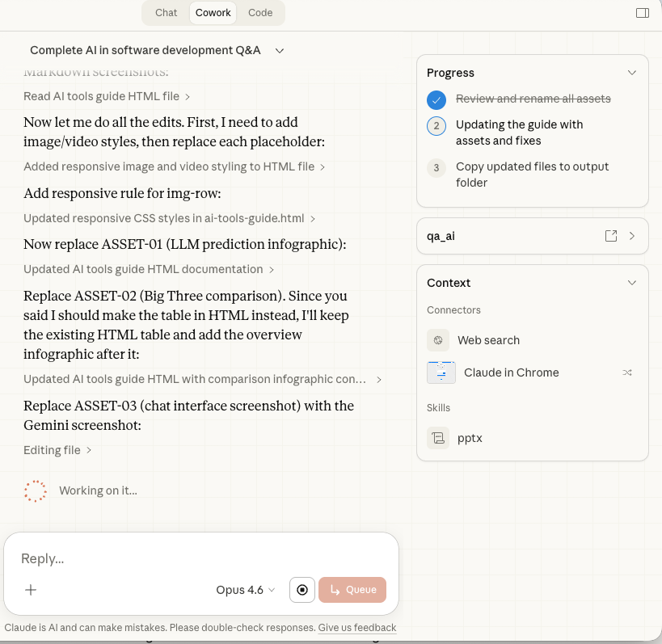Screen dimensions: 662x644
Task: Open the Give us feedback link
Action: pyautogui.click(x=356, y=627)
